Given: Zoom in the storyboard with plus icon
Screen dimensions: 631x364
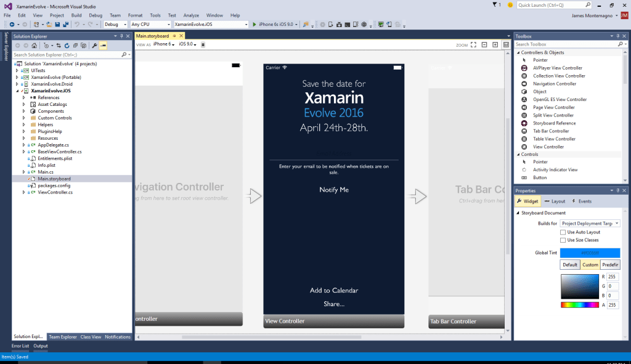Looking at the screenshot, I should pos(495,44).
